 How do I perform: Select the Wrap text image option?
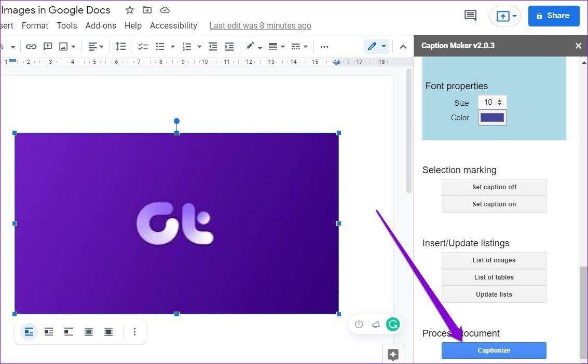click(49, 332)
